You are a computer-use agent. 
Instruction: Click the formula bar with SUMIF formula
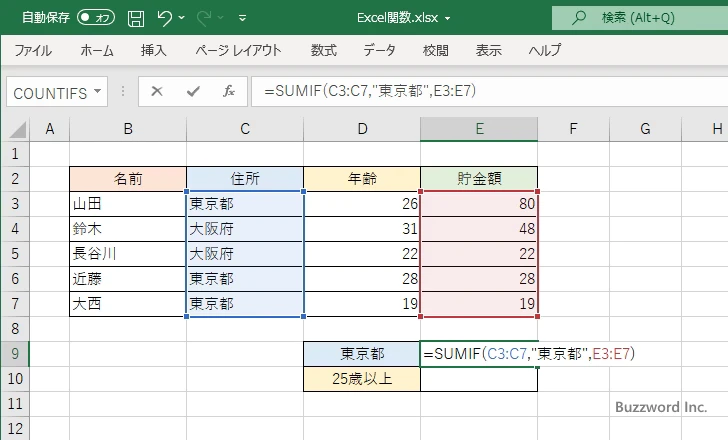point(490,91)
